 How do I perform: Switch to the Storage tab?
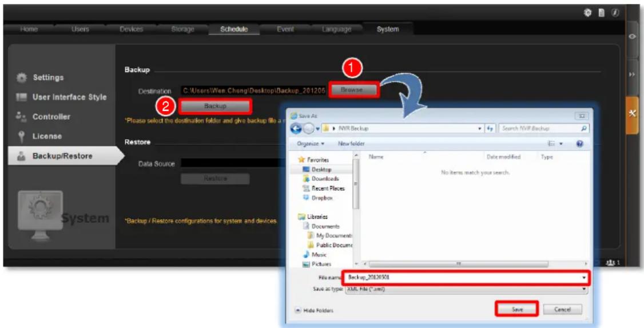click(182, 29)
